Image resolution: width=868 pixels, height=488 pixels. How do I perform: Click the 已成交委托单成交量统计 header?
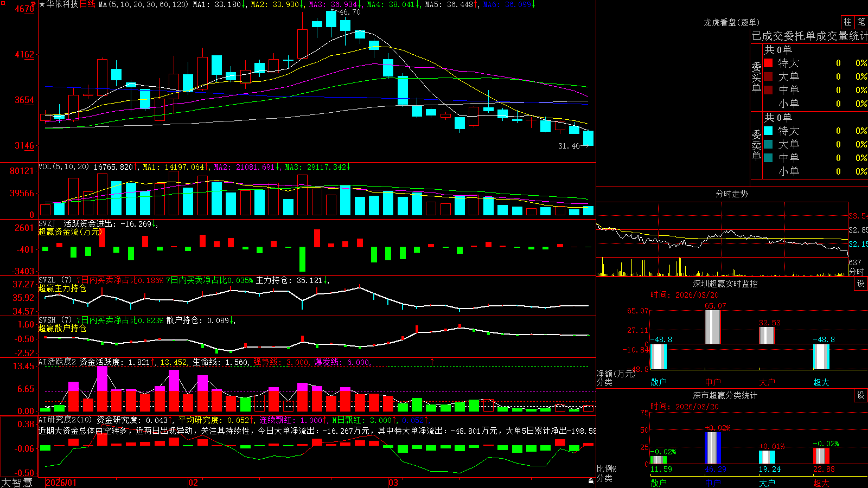coord(809,36)
